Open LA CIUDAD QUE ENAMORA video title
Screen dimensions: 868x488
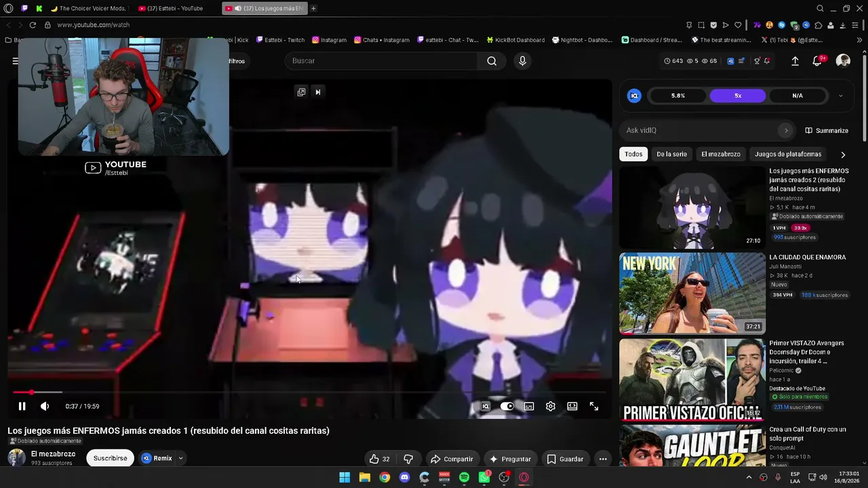808,258
